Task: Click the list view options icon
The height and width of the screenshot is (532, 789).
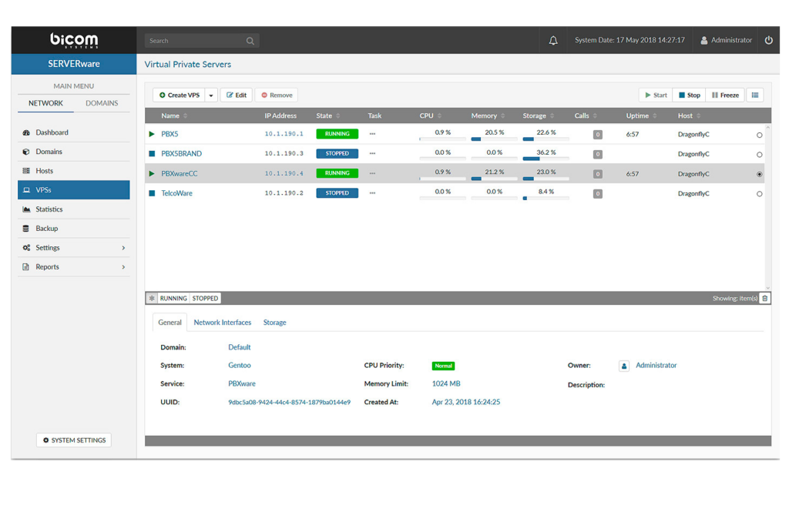Action: 755,95
